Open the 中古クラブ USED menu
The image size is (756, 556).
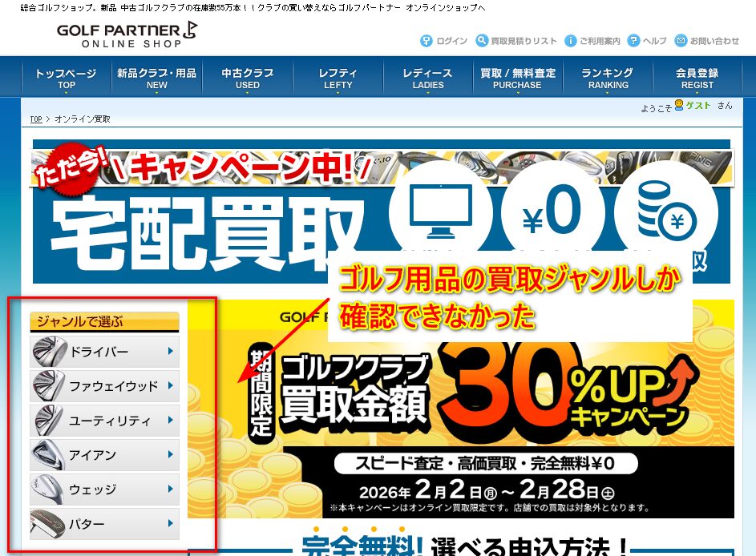click(248, 78)
